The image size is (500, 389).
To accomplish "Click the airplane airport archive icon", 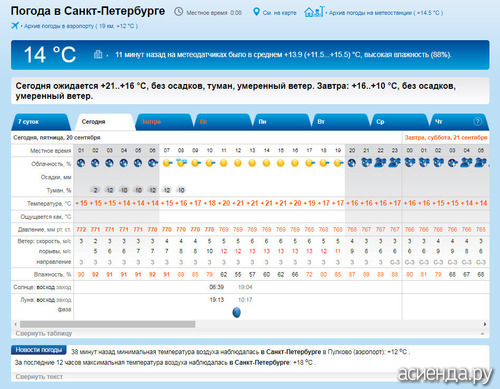I will pyautogui.click(x=15, y=26).
